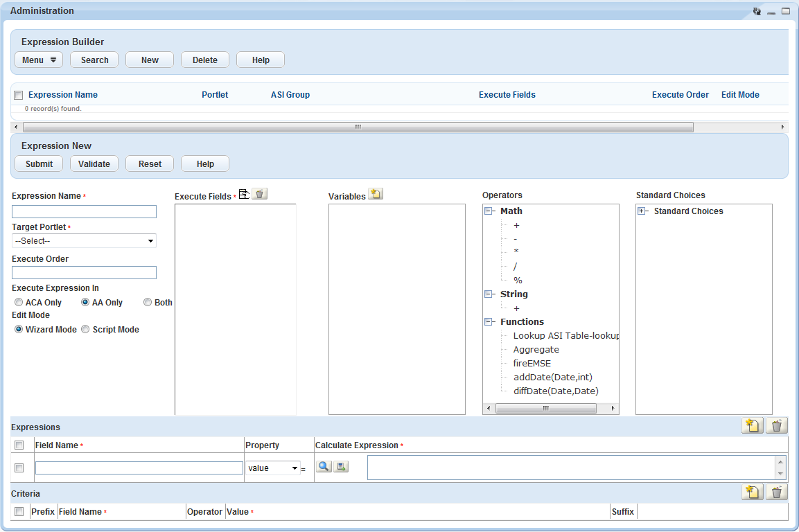The height and width of the screenshot is (532, 799).
Task: Open the Target Portlet dropdown
Action: pos(84,241)
